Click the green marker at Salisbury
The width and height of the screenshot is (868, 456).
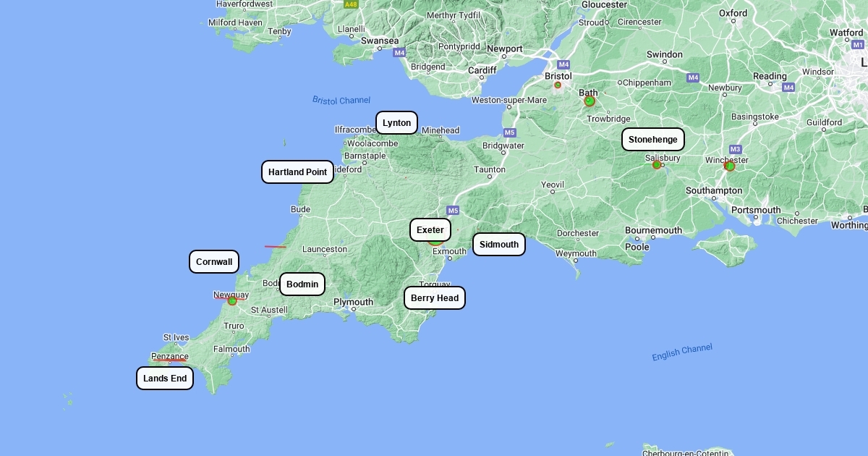tap(657, 165)
